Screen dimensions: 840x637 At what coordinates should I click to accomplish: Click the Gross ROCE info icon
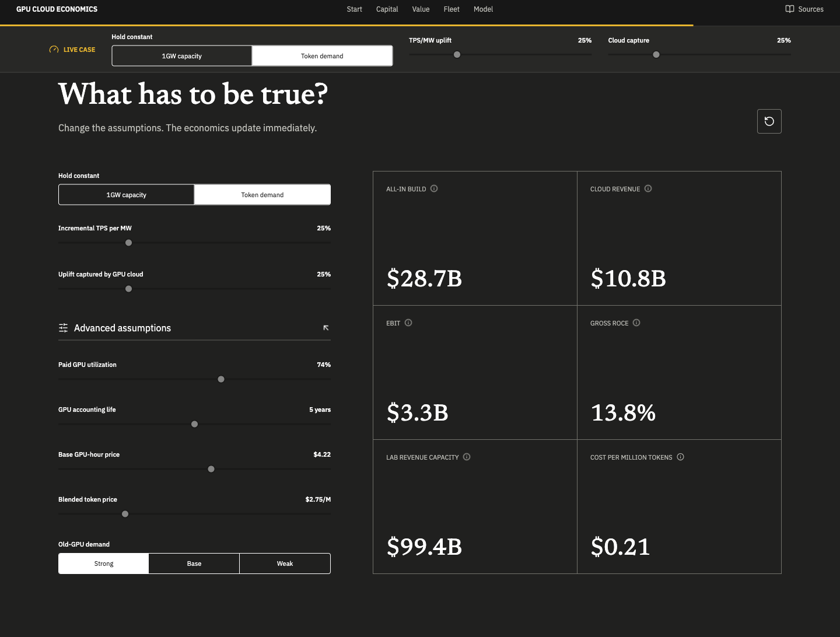pos(636,323)
